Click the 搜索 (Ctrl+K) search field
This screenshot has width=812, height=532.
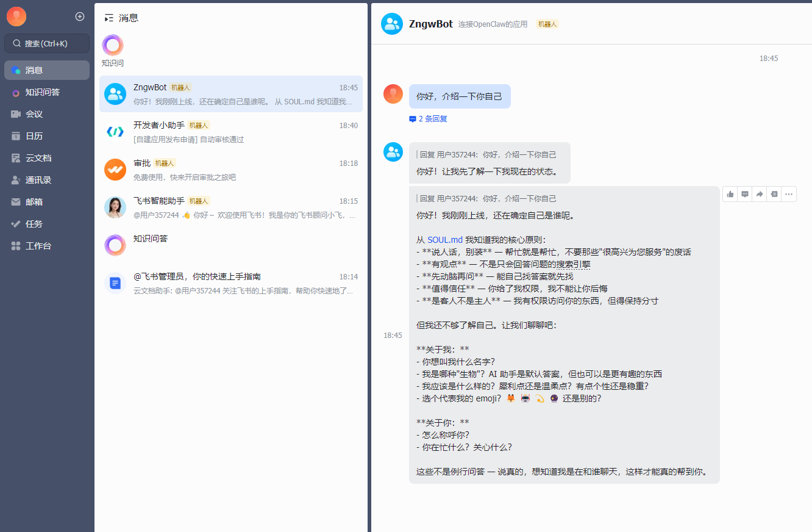click(46, 43)
